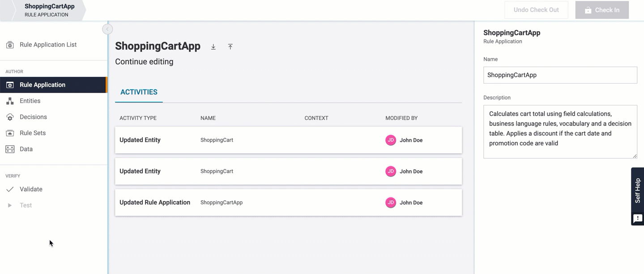
Task: Click the Entities icon in sidebar
Action: pyautogui.click(x=10, y=101)
